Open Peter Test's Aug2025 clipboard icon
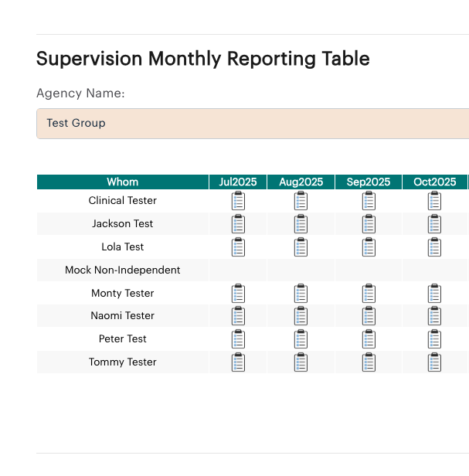The height and width of the screenshot is (476, 469). tap(301, 338)
